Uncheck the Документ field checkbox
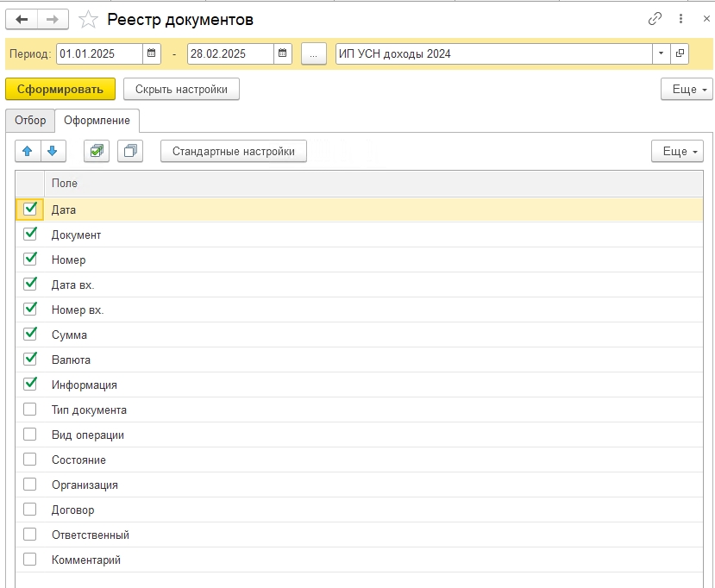The image size is (715, 588). pos(30,235)
